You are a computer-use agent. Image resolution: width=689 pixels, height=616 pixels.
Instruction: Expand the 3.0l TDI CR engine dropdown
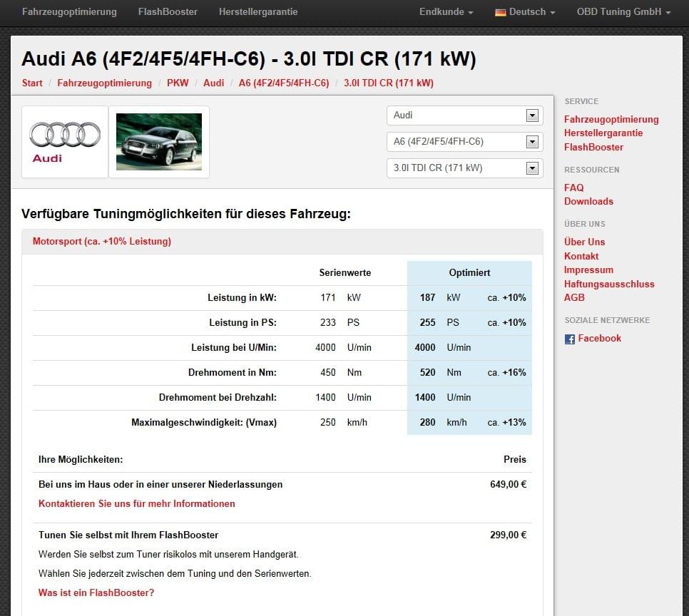tap(464, 168)
